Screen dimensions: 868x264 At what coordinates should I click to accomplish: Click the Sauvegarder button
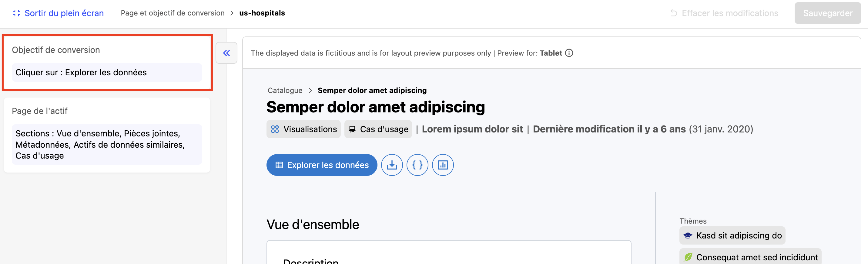pos(827,13)
